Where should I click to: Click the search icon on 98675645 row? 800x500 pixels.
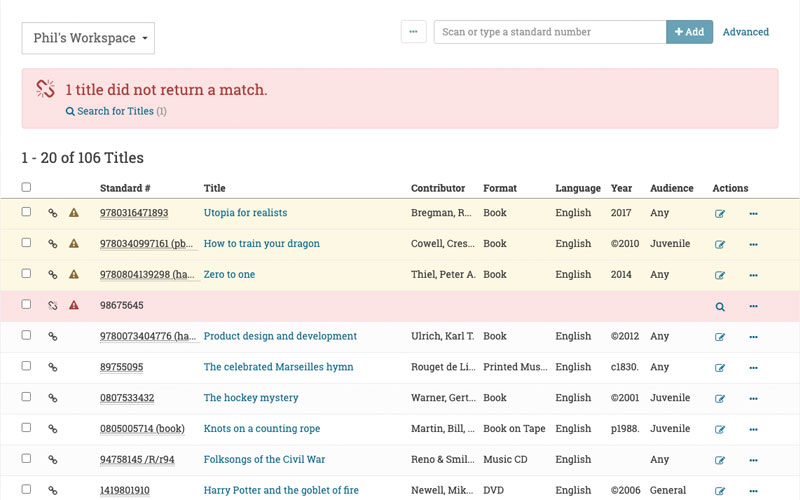pos(720,307)
